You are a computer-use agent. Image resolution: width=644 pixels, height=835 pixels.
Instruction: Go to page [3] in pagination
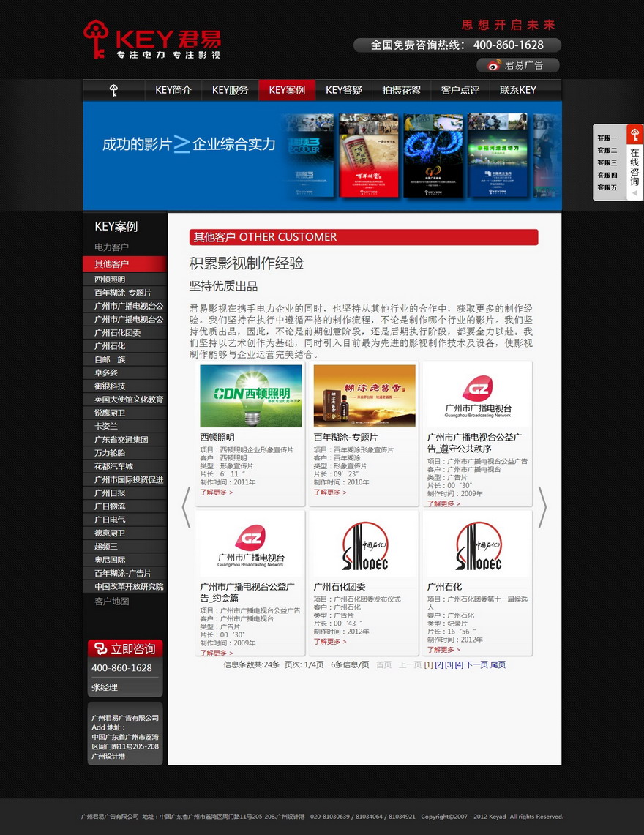click(449, 664)
